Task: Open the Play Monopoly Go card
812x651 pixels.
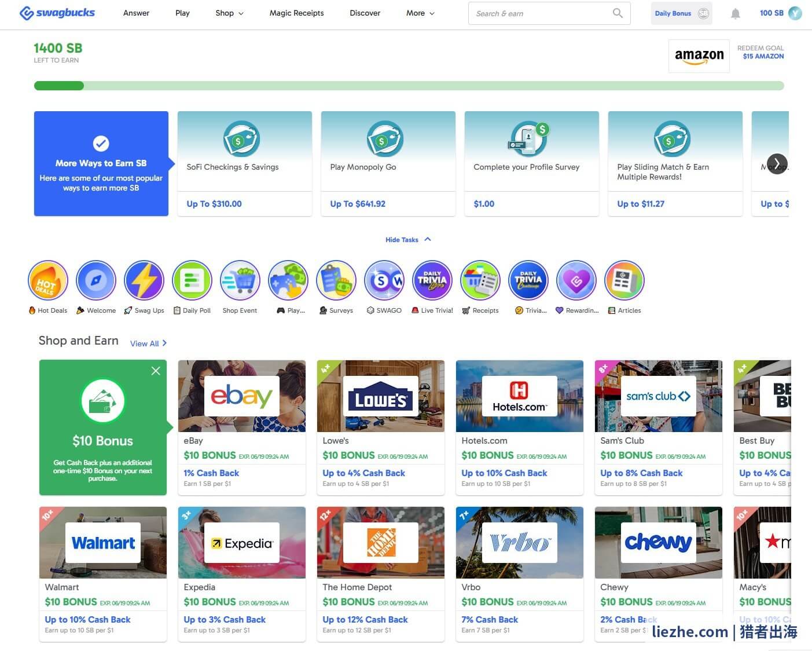Action: point(388,164)
